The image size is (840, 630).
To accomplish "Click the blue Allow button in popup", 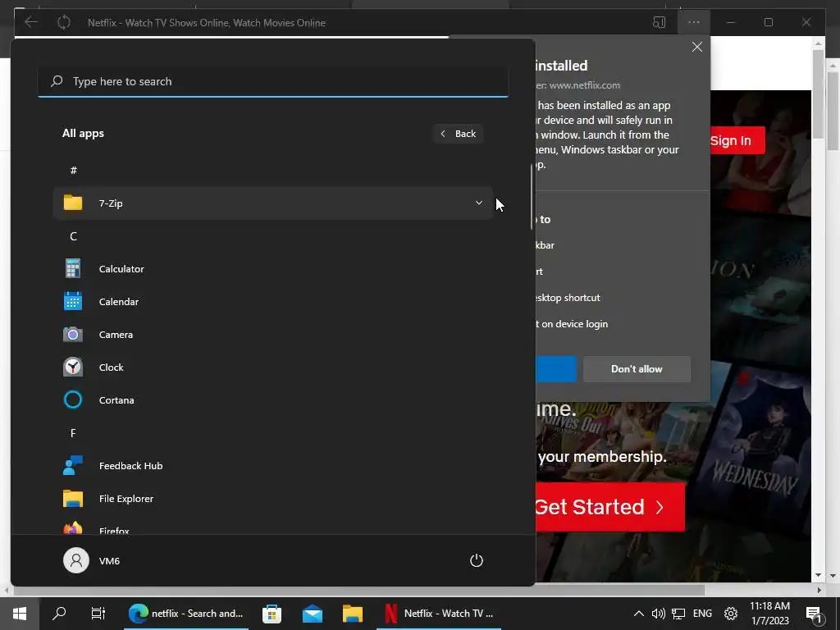I will pyautogui.click(x=556, y=369).
